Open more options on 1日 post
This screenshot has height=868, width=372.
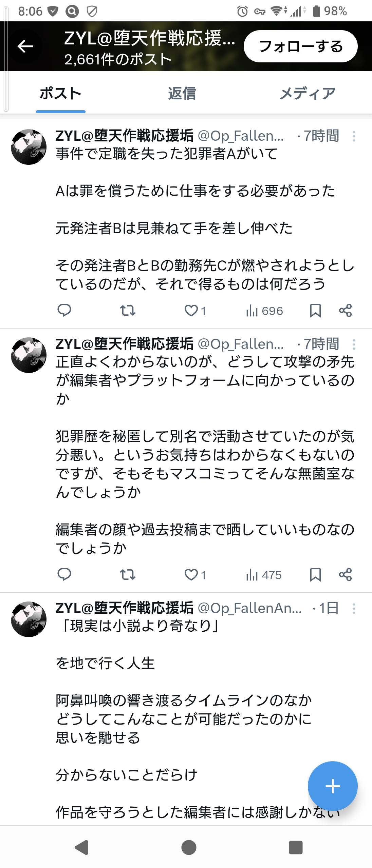(x=354, y=609)
